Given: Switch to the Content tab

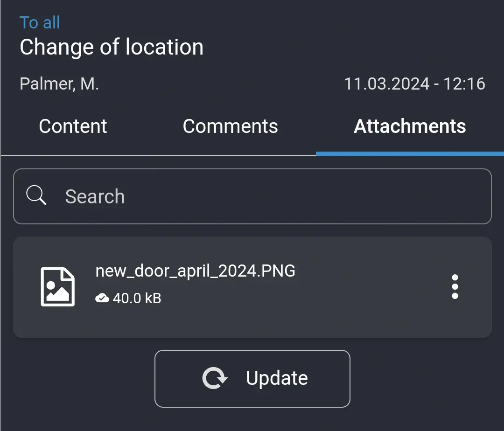Looking at the screenshot, I should (73, 126).
